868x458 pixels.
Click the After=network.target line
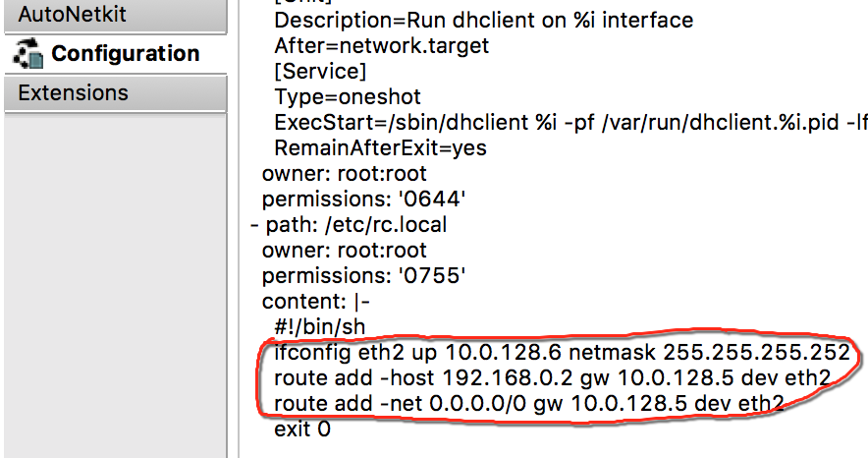tap(381, 46)
